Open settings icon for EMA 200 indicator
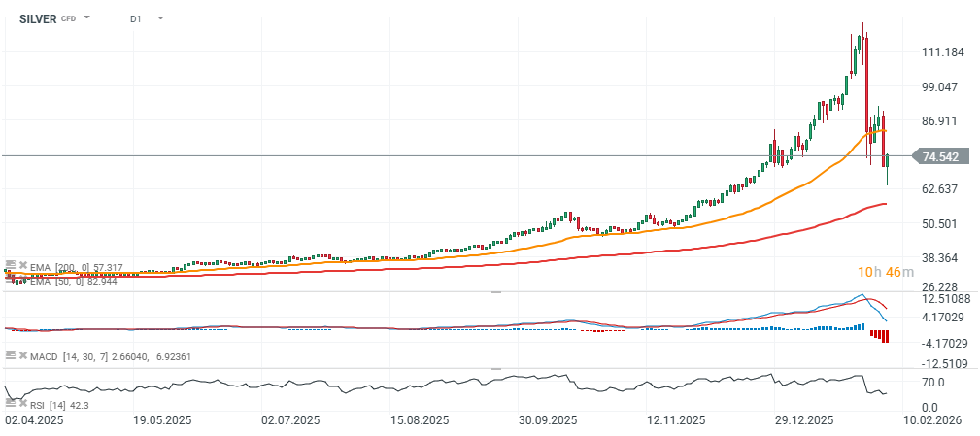 [x=10, y=265]
